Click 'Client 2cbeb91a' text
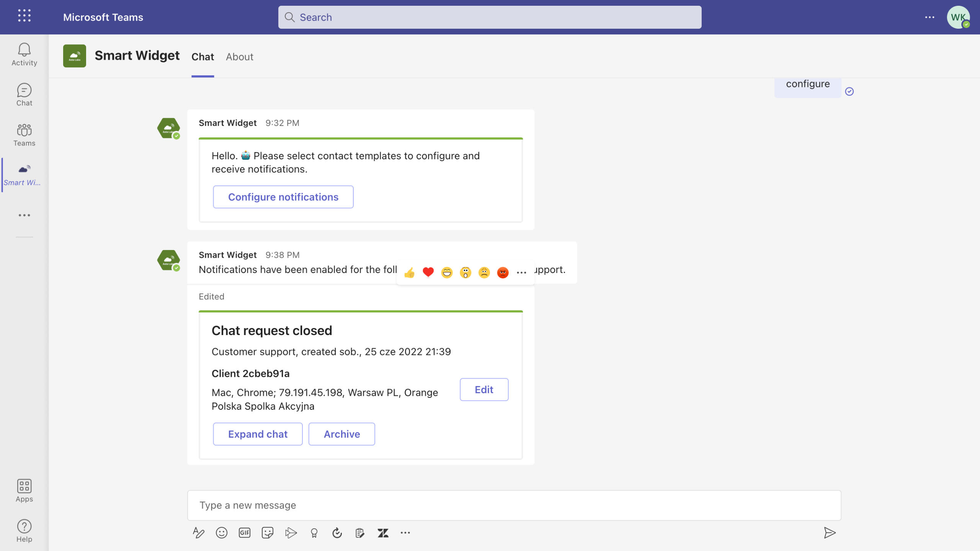Screen dimensions: 980x551 [x=250, y=373]
